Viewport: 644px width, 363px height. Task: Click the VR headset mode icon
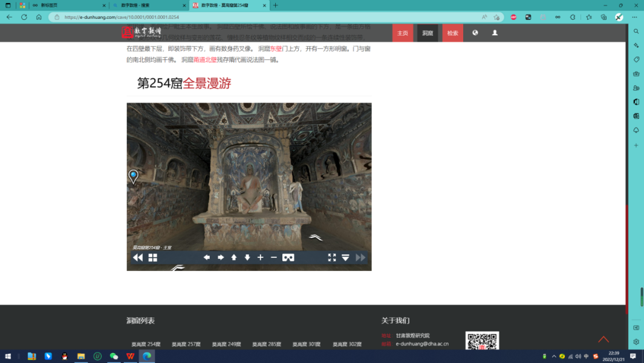pyautogui.click(x=288, y=258)
